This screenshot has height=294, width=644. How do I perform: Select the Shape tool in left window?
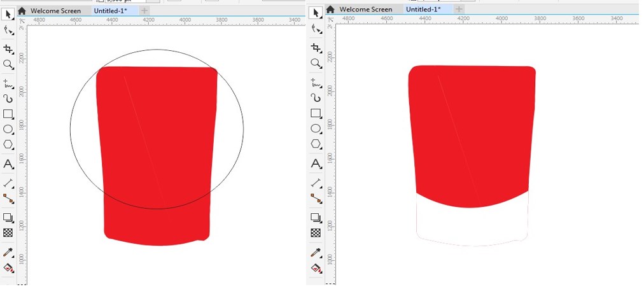click(8, 30)
